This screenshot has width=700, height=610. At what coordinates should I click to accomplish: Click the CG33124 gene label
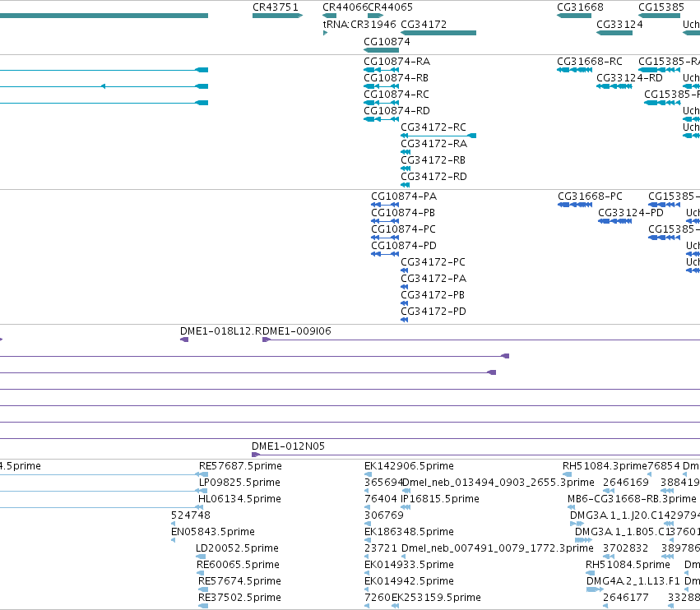pyautogui.click(x=619, y=24)
